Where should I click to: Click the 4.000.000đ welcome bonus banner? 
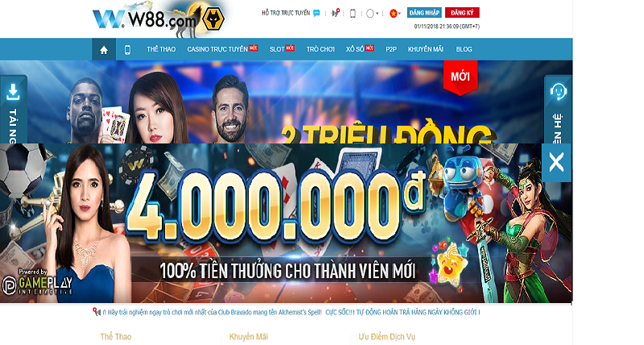271,223
